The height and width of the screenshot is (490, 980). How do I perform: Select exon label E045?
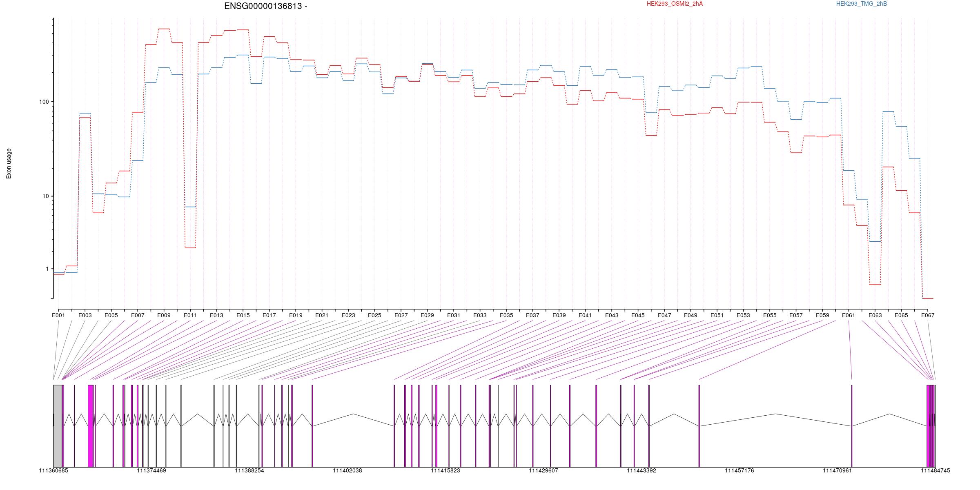(x=638, y=315)
